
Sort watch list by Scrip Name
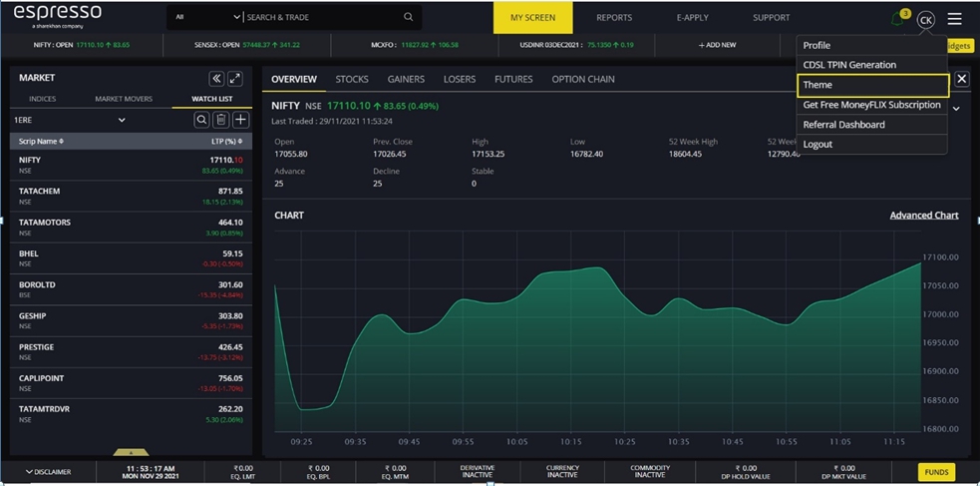[41, 142]
